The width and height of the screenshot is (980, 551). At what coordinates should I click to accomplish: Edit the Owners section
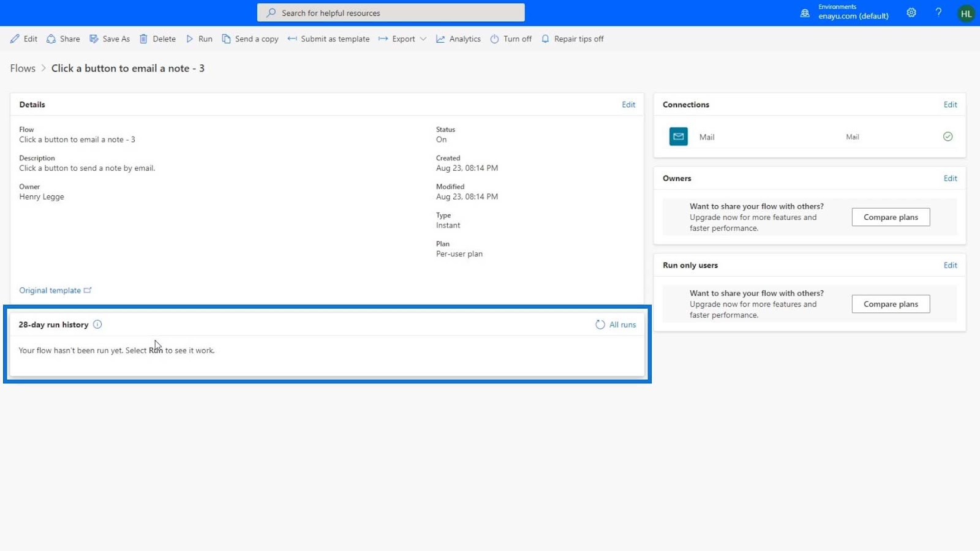(950, 178)
